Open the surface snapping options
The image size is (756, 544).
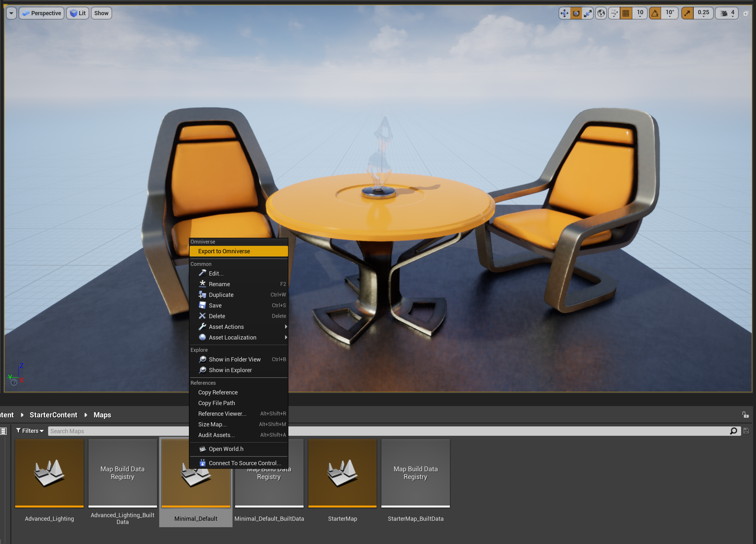[x=614, y=13]
